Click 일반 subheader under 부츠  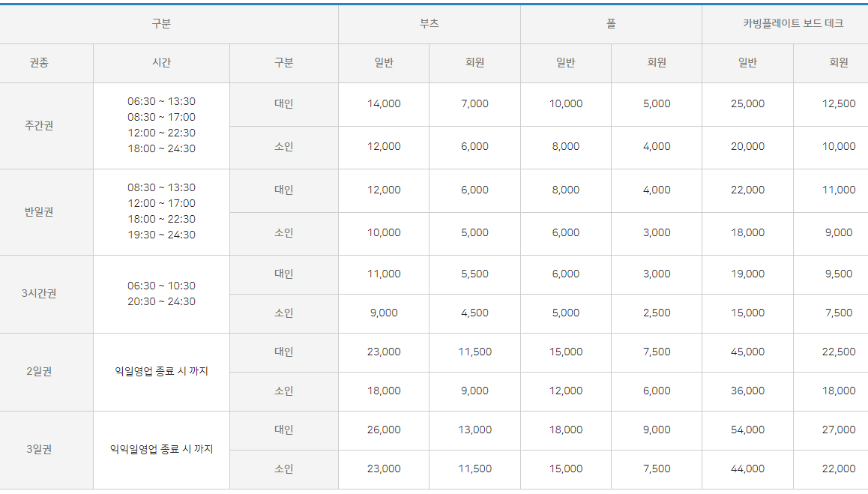click(x=384, y=63)
